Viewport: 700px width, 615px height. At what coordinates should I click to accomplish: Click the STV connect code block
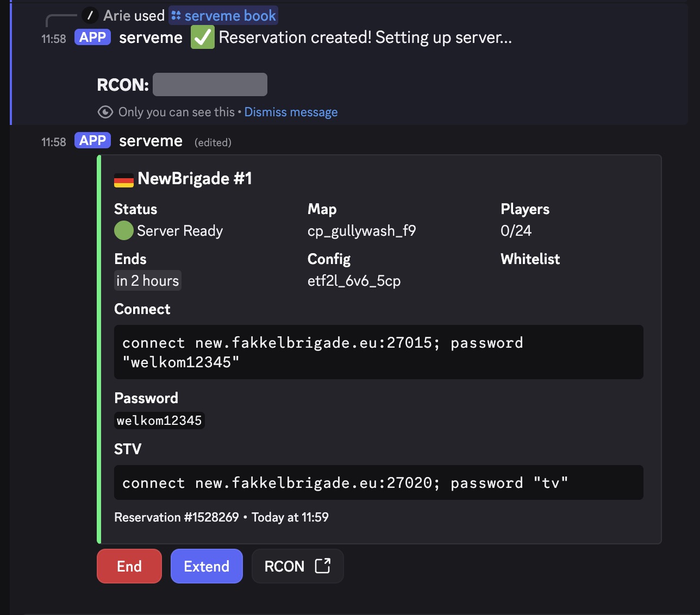[x=378, y=482]
